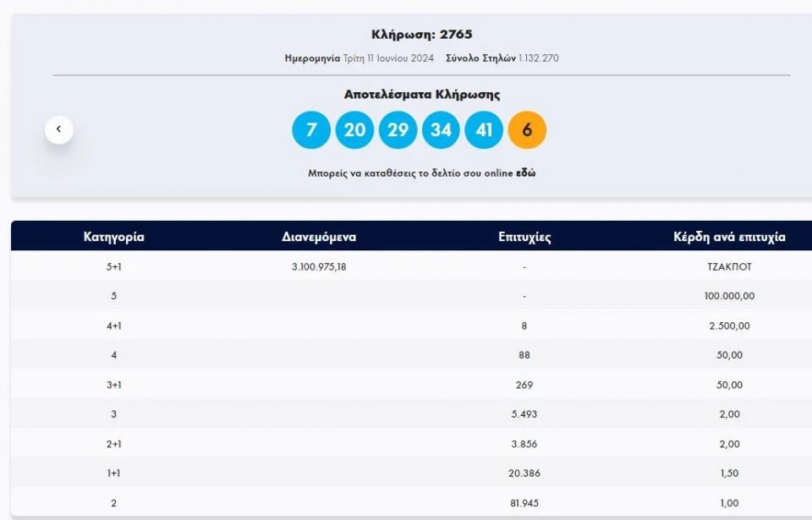Select the 5+1 category row label
The height and width of the screenshot is (520, 812).
pos(114,266)
